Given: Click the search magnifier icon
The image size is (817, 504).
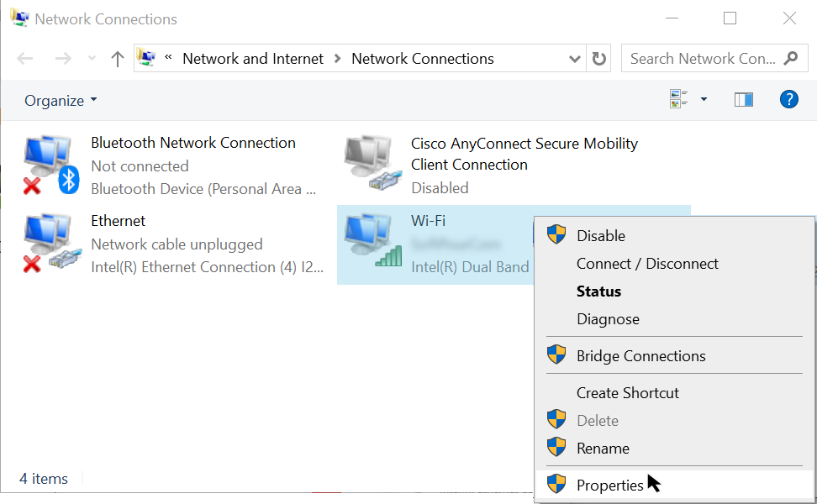Looking at the screenshot, I should 791,58.
